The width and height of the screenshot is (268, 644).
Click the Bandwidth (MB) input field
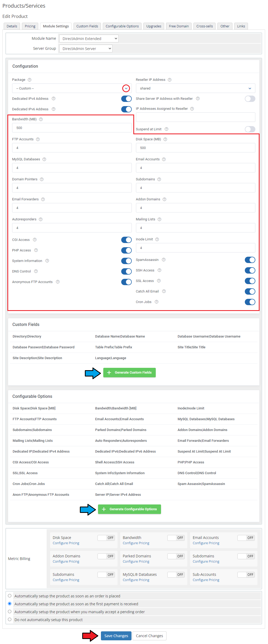72,128
